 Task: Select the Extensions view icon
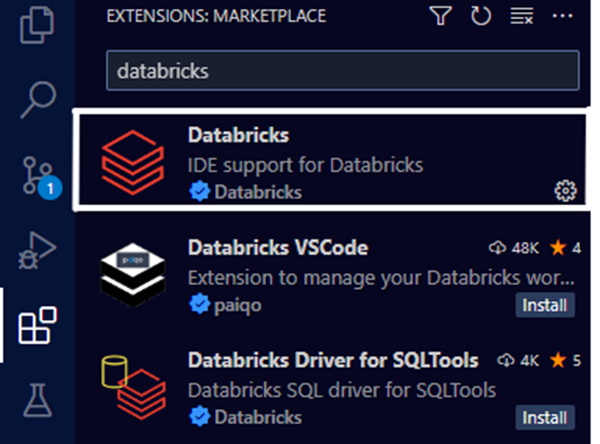[x=38, y=325]
